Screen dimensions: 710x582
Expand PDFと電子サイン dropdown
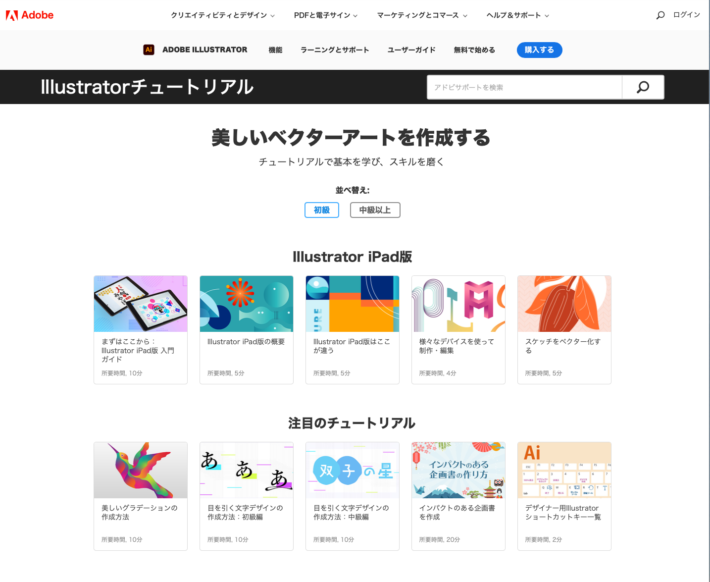click(326, 15)
